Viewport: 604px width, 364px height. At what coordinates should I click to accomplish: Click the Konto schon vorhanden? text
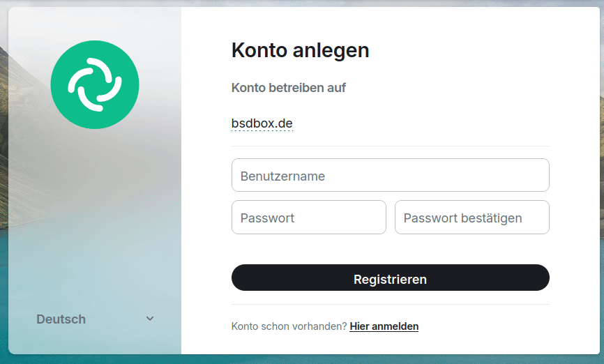click(289, 326)
